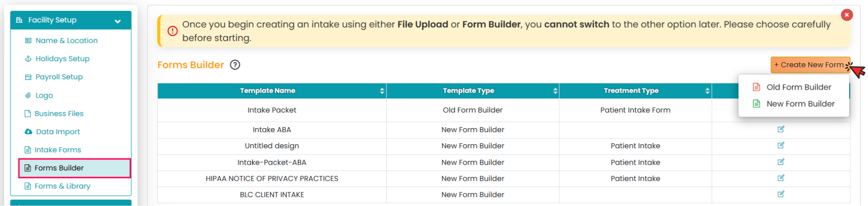Viewport: 868px width, 206px height.
Task: Click the help question mark beside Forms Builder
Action: point(235,65)
